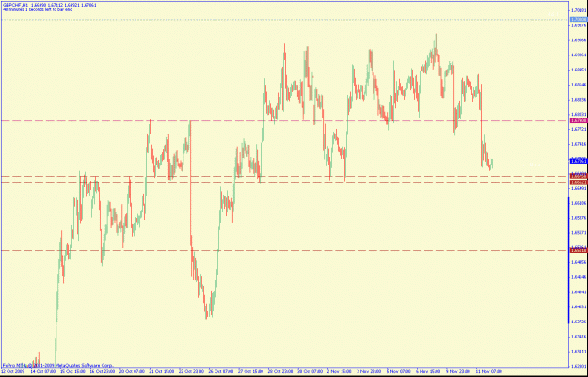Click the '11 Nov 07:00' time axis label
This screenshot has height=377, width=588.
[489, 370]
